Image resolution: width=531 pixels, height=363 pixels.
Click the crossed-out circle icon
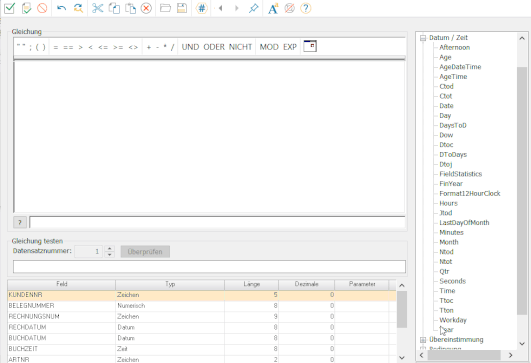point(290,8)
